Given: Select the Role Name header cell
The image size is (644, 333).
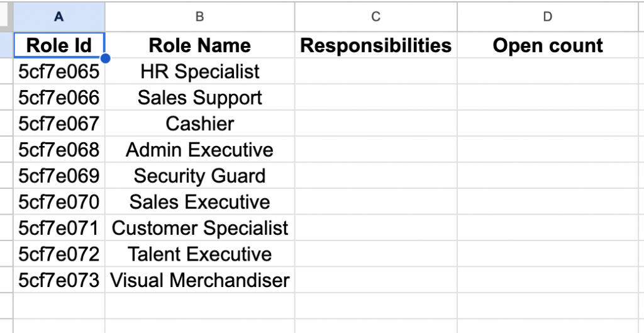Looking at the screenshot, I should pyautogui.click(x=199, y=45).
